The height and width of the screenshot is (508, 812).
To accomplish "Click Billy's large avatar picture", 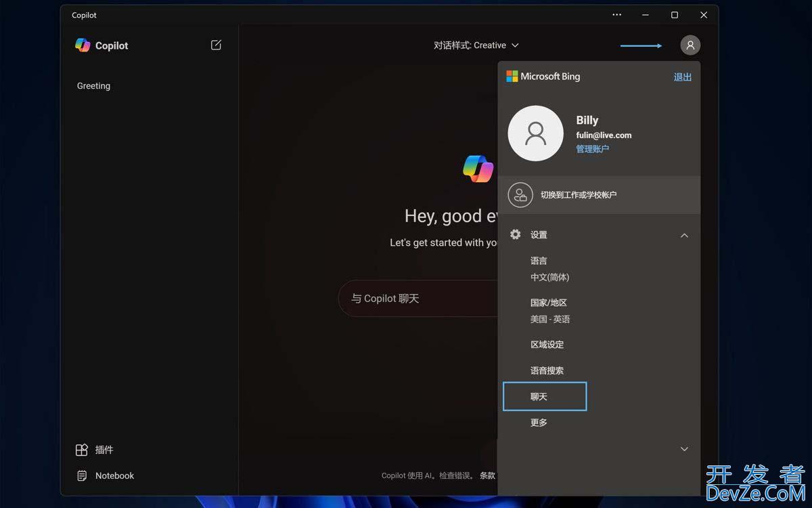I will pos(535,133).
